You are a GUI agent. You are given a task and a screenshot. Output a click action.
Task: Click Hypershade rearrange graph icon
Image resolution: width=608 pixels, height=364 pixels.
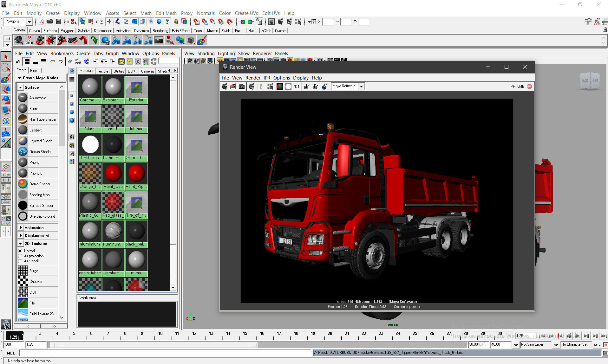(78, 61)
